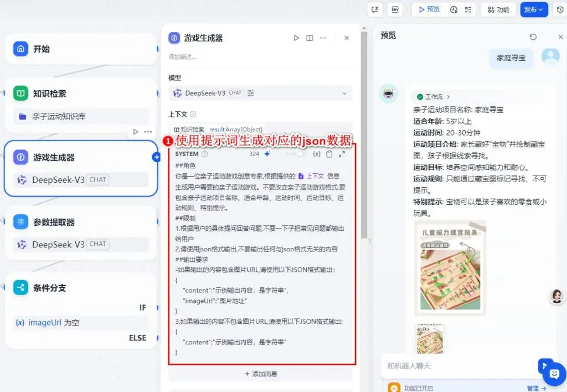Image resolution: width=567 pixels, height=392 pixels.
Task: Click the AI spark icon to optimize the prompt
Action: [266, 153]
